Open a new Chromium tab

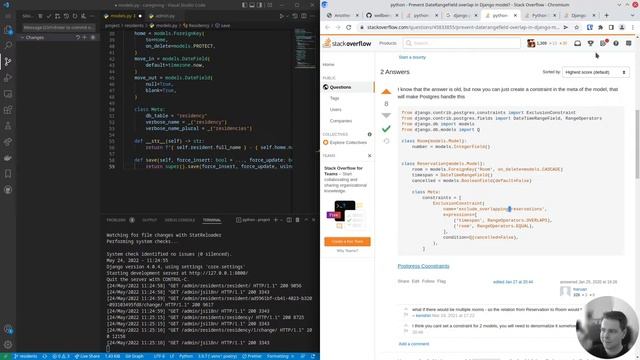click(x=607, y=15)
